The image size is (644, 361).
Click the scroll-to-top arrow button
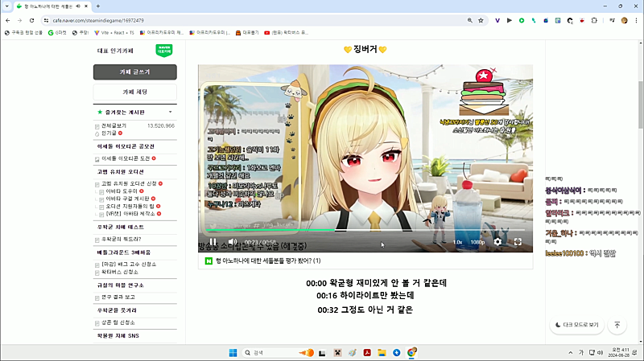[617, 326]
